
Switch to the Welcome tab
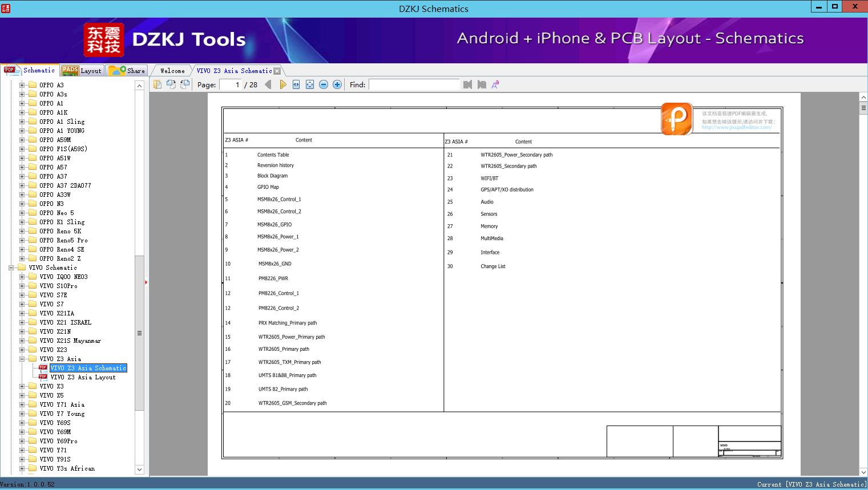[172, 71]
